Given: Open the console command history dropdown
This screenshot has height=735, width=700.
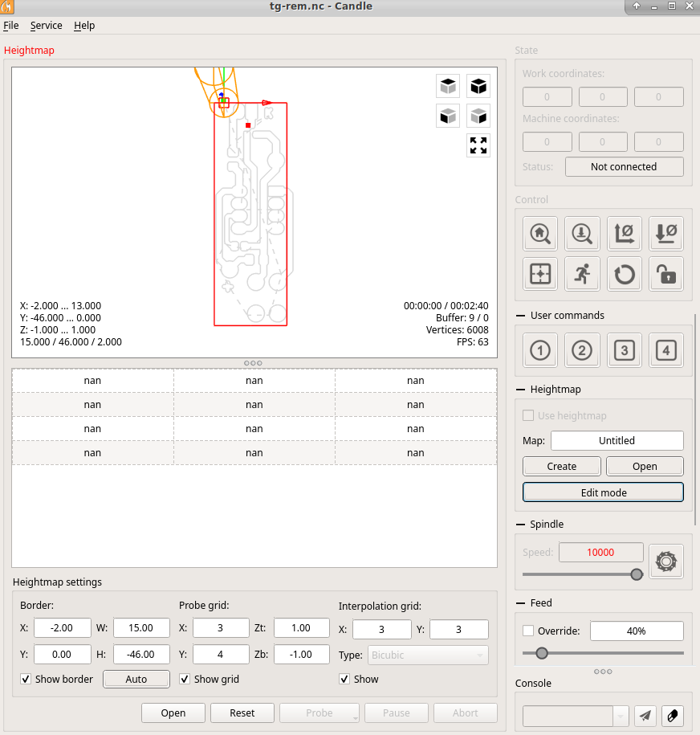Looking at the screenshot, I should tap(621, 716).
